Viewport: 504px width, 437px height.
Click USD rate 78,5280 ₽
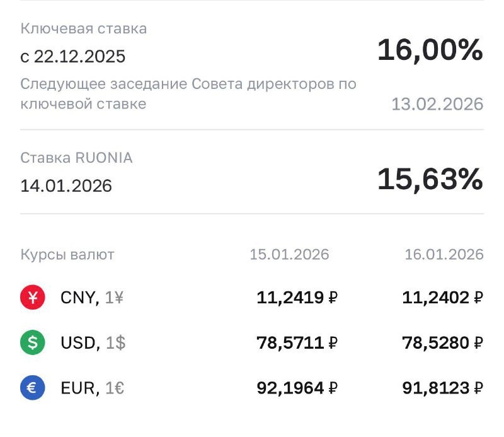coord(442,343)
